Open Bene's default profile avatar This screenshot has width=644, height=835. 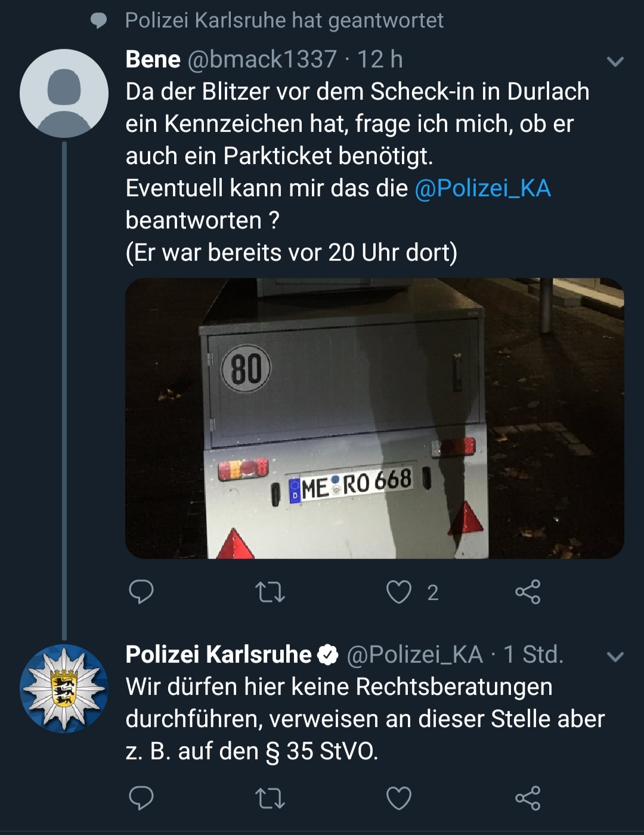click(x=64, y=94)
